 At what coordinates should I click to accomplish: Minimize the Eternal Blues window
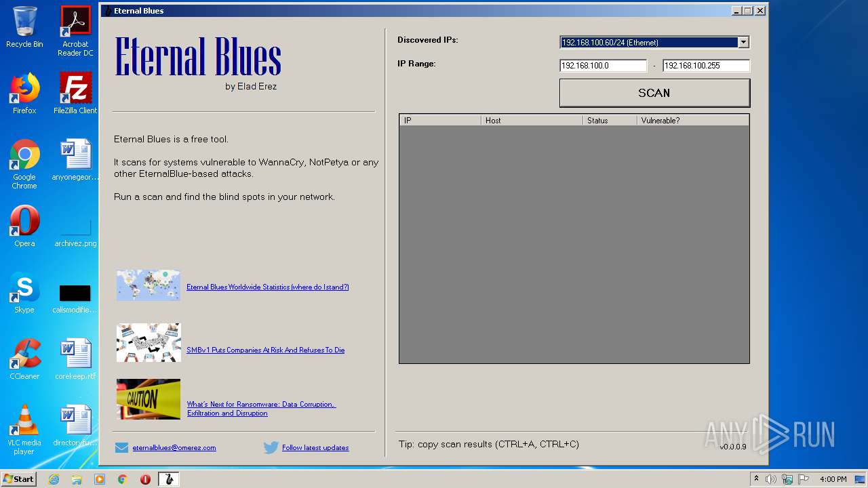737,11
